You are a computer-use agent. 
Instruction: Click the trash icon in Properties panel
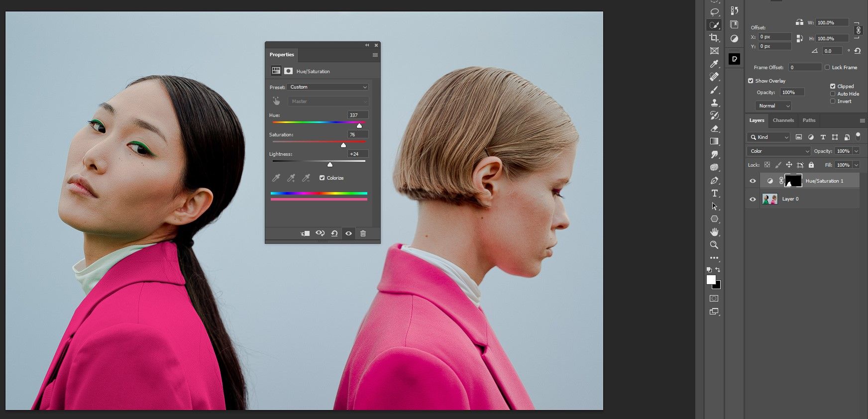tap(363, 233)
